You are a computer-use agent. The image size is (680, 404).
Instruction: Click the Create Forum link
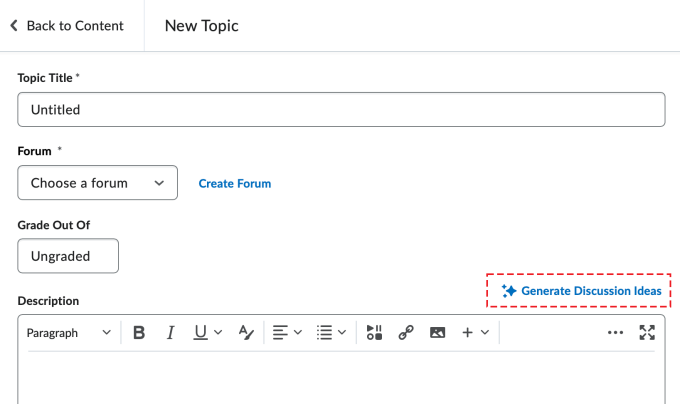tap(234, 184)
